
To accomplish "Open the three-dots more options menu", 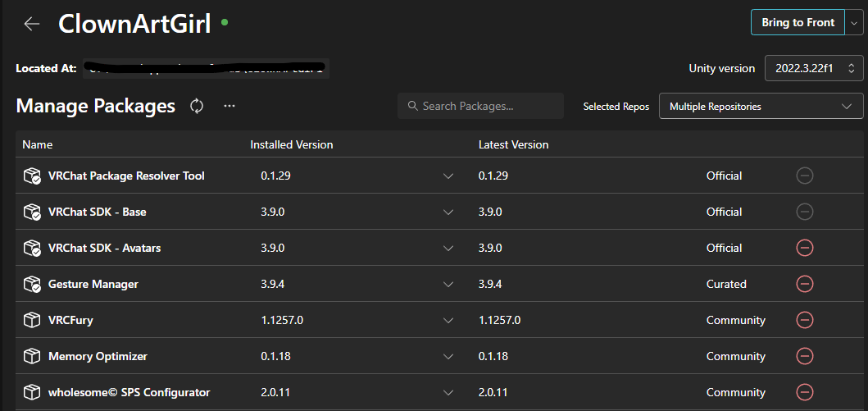I will (x=229, y=106).
